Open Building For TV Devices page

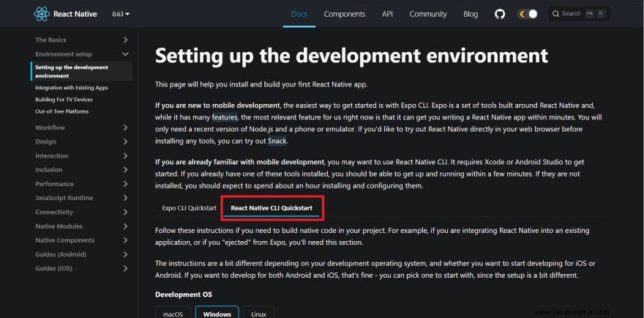(64, 100)
